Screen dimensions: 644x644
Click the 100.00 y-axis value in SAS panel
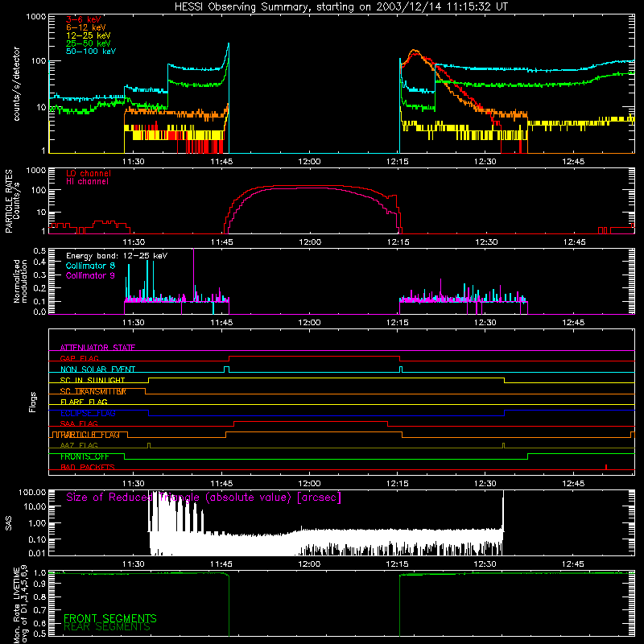32,492
